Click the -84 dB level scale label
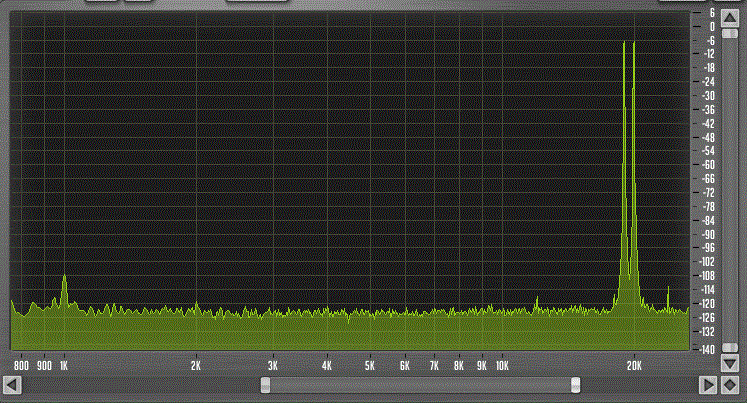This screenshot has height=403, width=747. click(708, 221)
